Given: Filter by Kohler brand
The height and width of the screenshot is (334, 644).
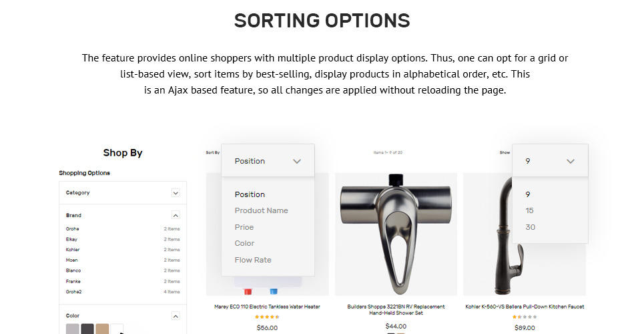Looking at the screenshot, I should point(73,250).
